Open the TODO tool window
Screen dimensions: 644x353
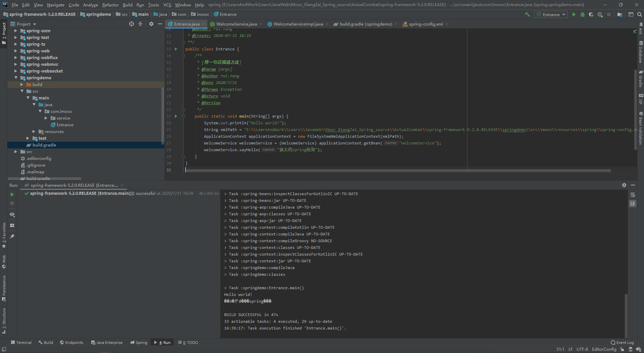click(x=188, y=343)
